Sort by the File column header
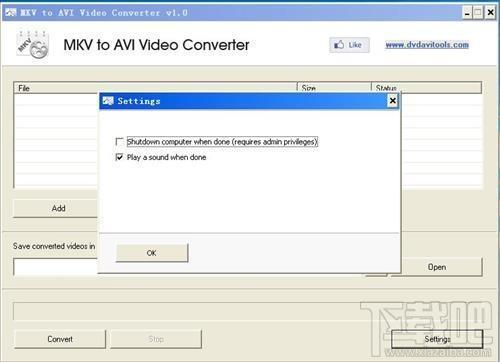Image resolution: width=500 pixels, height=362 pixels. click(155, 88)
